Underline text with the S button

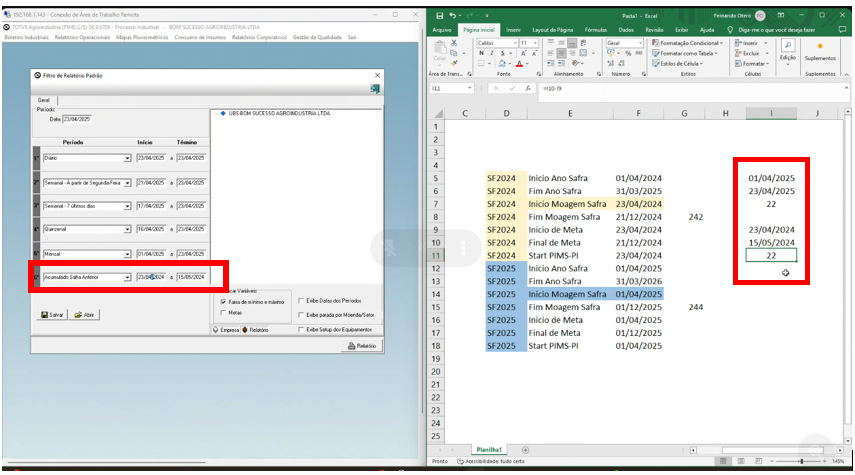(x=502, y=53)
